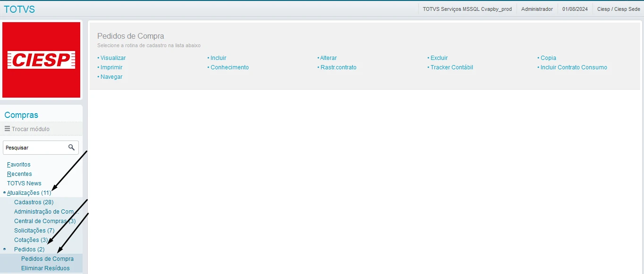
Task: Click the Administrador user in header
Action: pos(537,9)
